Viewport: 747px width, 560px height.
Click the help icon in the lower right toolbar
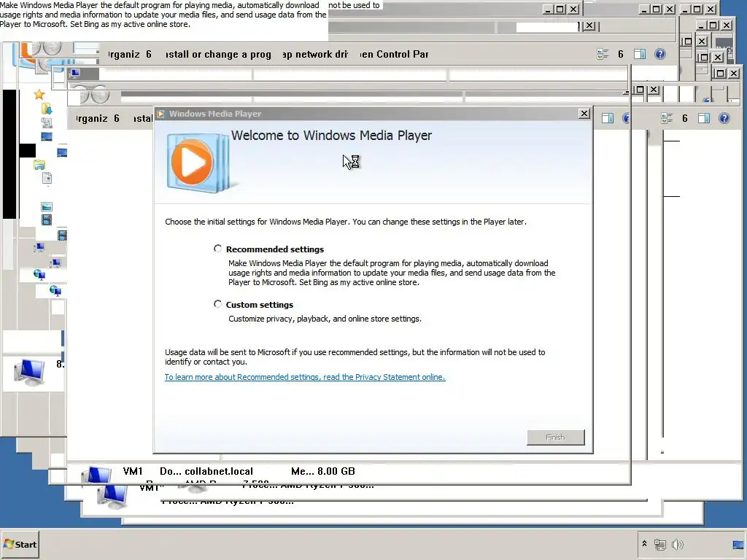point(724,119)
